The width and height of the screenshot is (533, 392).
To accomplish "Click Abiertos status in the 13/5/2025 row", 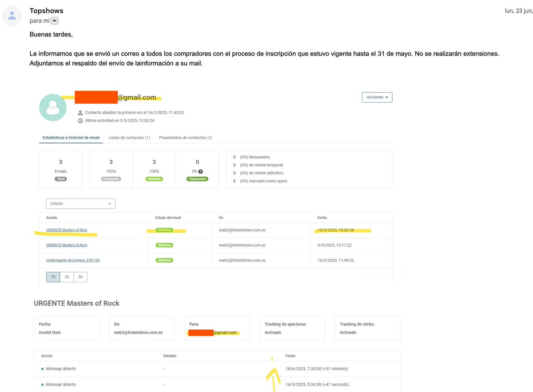I will click(x=164, y=230).
